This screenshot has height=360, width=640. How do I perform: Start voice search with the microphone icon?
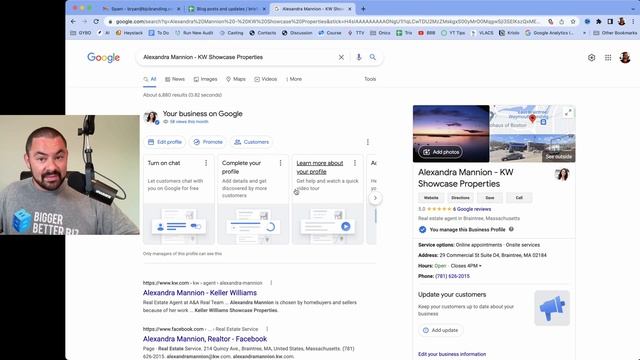pyautogui.click(x=359, y=58)
